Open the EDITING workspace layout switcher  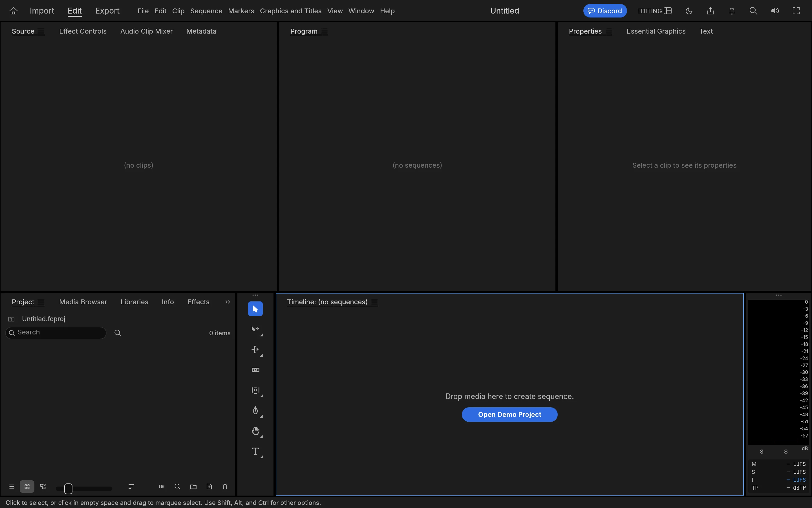(x=654, y=11)
